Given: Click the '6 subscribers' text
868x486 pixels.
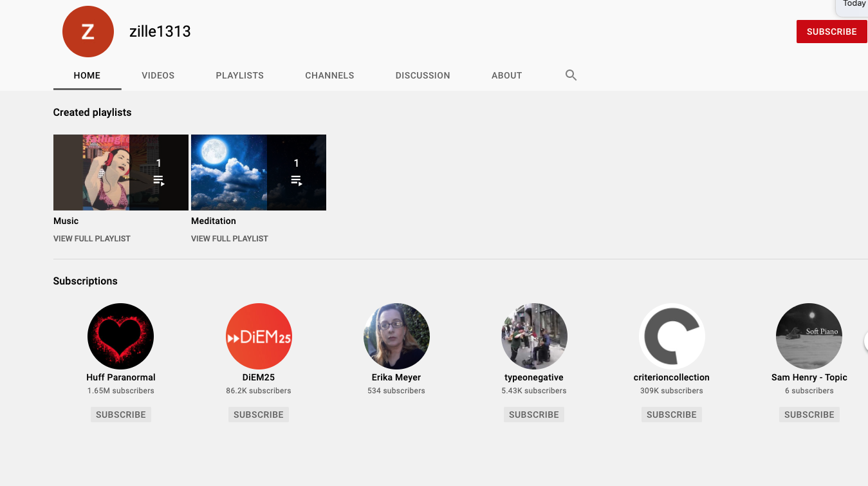Looking at the screenshot, I should click(809, 391).
